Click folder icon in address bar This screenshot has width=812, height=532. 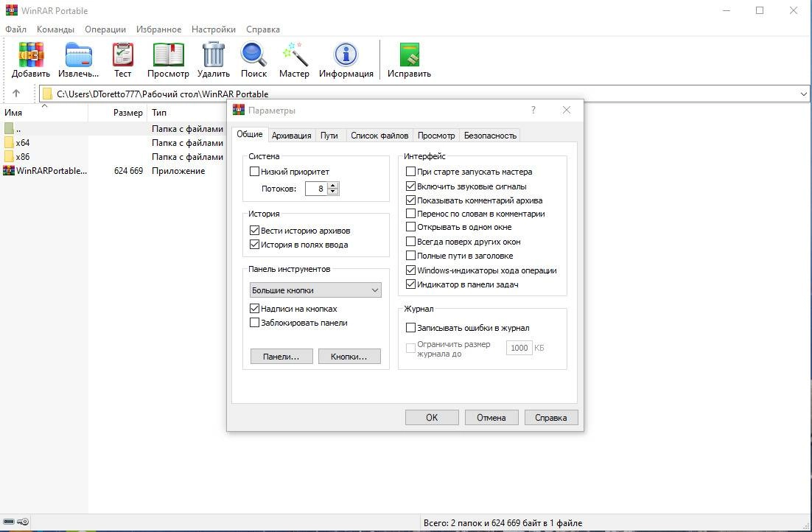pos(48,94)
